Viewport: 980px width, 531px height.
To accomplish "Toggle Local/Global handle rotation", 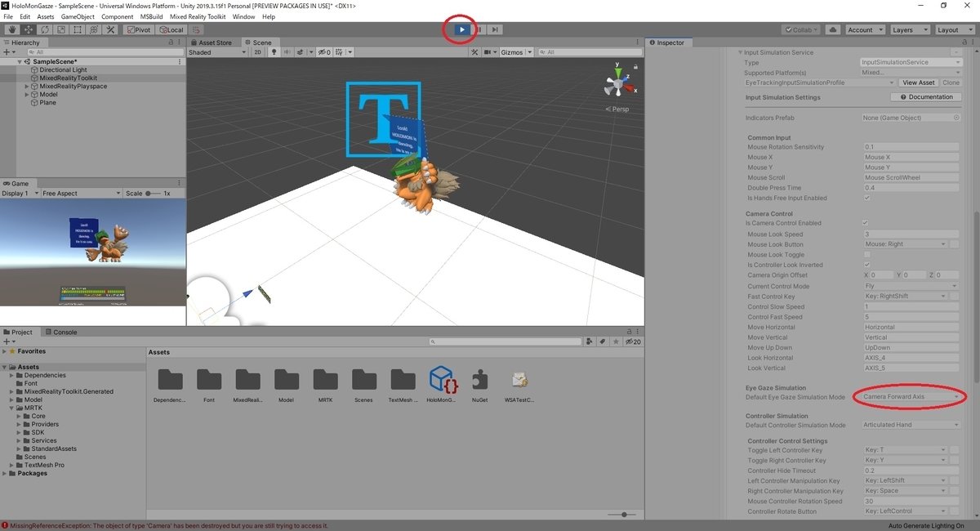I will pyautogui.click(x=171, y=29).
